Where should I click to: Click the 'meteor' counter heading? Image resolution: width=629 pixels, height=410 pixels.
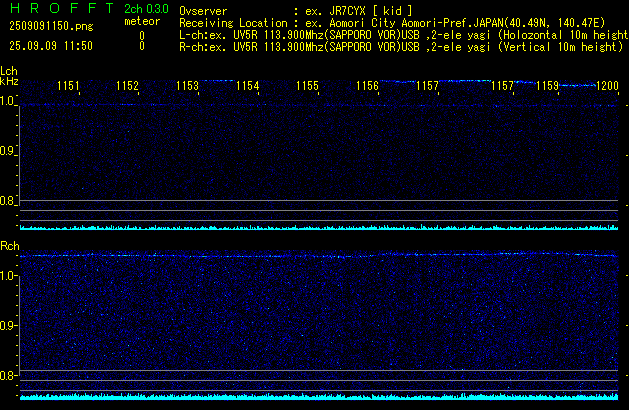142,21
